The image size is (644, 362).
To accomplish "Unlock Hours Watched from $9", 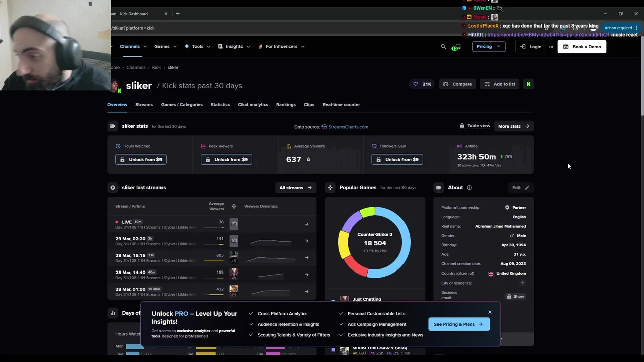I will tap(141, 160).
